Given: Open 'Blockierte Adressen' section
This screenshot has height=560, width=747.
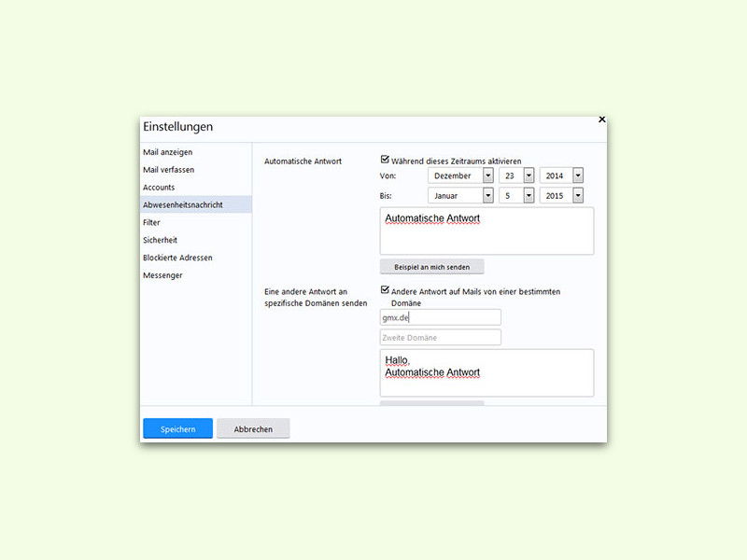Looking at the screenshot, I should coord(177,258).
